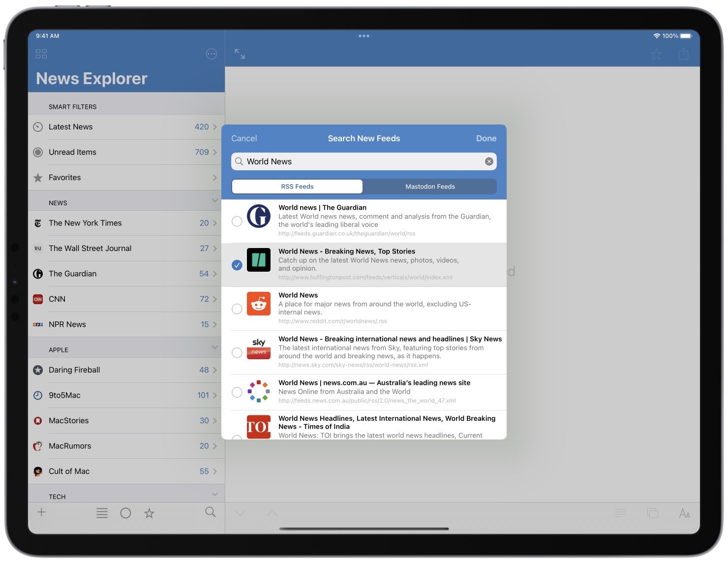
Task: Click the Guardian feed logo in results
Action: (259, 216)
